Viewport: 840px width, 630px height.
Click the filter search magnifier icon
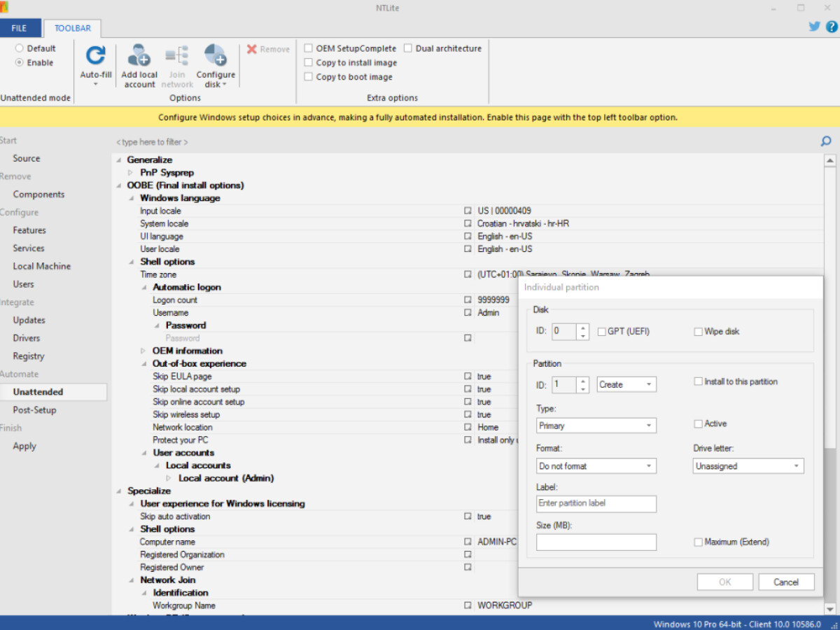(826, 141)
